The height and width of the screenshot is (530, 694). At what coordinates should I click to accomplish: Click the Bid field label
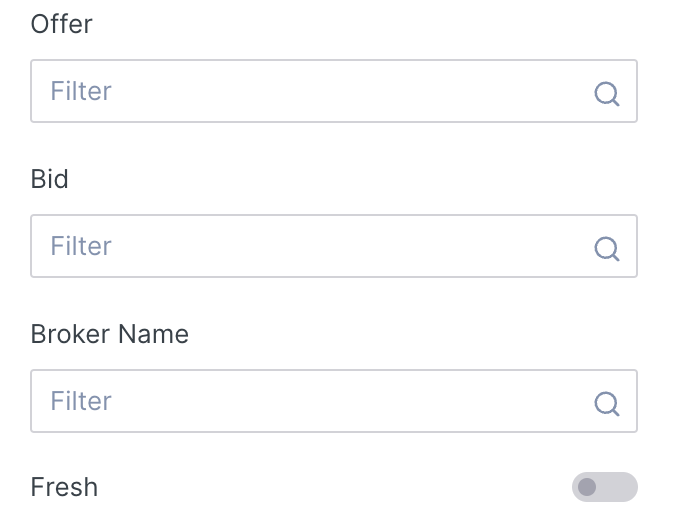tap(50, 179)
